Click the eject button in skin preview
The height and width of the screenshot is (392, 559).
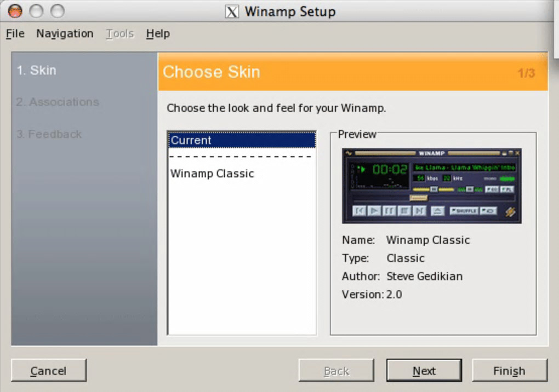click(437, 211)
